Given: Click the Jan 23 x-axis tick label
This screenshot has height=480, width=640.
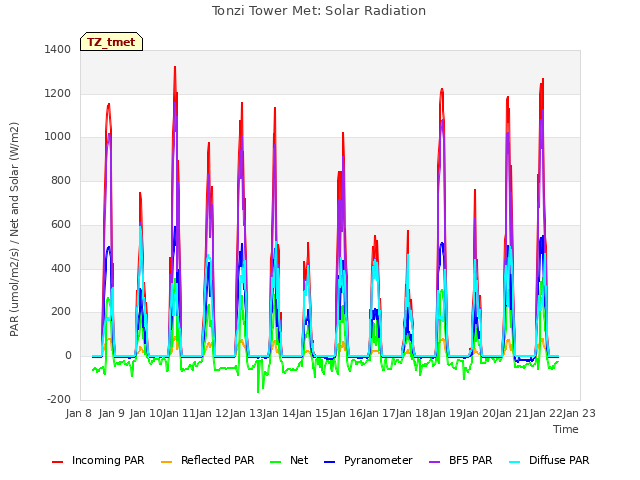Looking at the screenshot, I should click(579, 413).
